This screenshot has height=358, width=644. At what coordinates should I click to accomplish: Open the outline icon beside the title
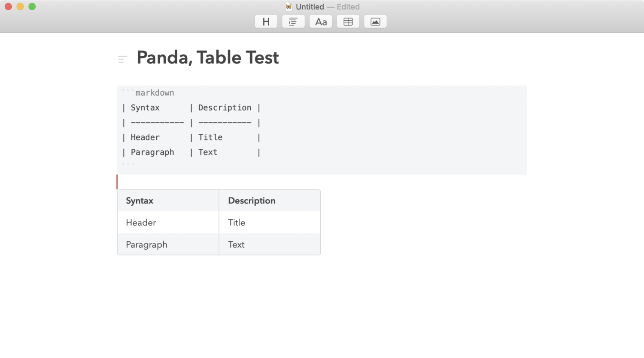click(x=122, y=59)
